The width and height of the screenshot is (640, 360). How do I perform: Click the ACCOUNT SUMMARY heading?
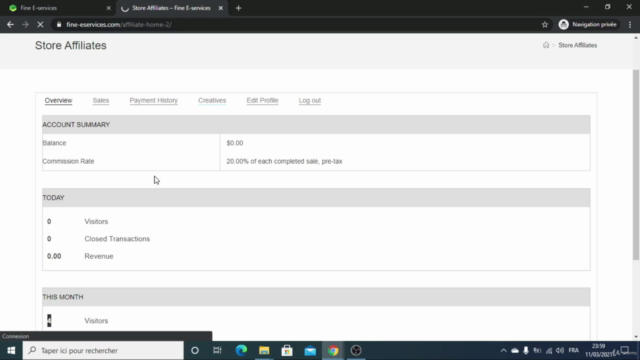76,124
